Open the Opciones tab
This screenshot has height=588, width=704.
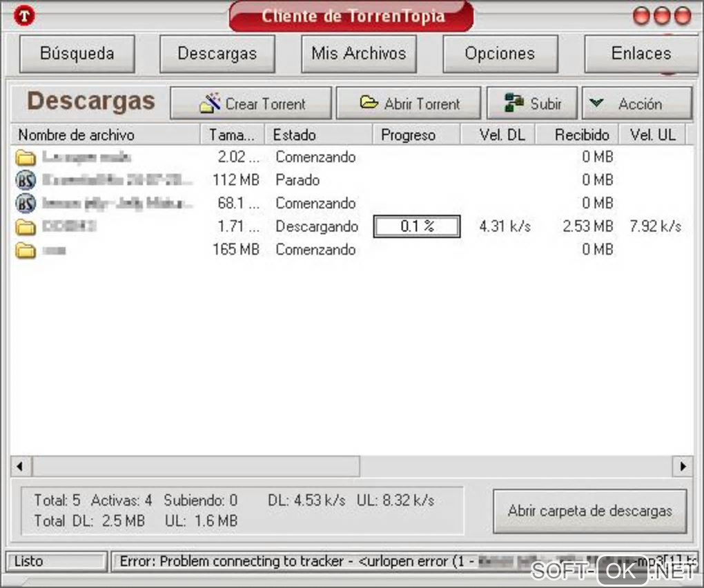pyautogui.click(x=500, y=54)
